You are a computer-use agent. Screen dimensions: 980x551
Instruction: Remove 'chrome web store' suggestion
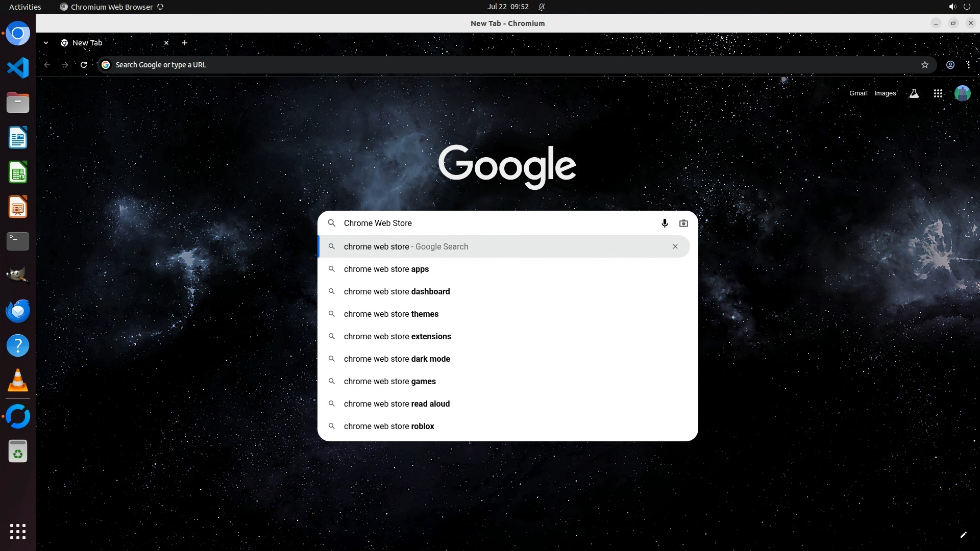click(x=675, y=246)
